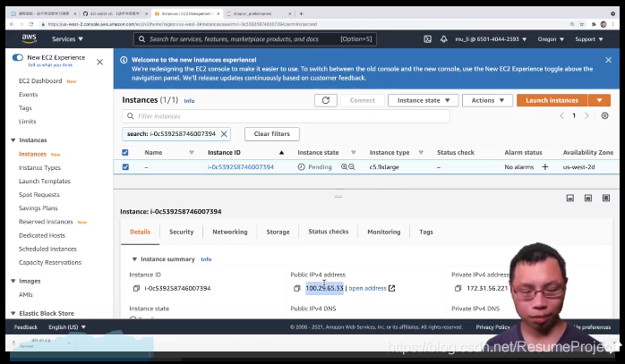Click the Filter instances search field

pos(286,116)
